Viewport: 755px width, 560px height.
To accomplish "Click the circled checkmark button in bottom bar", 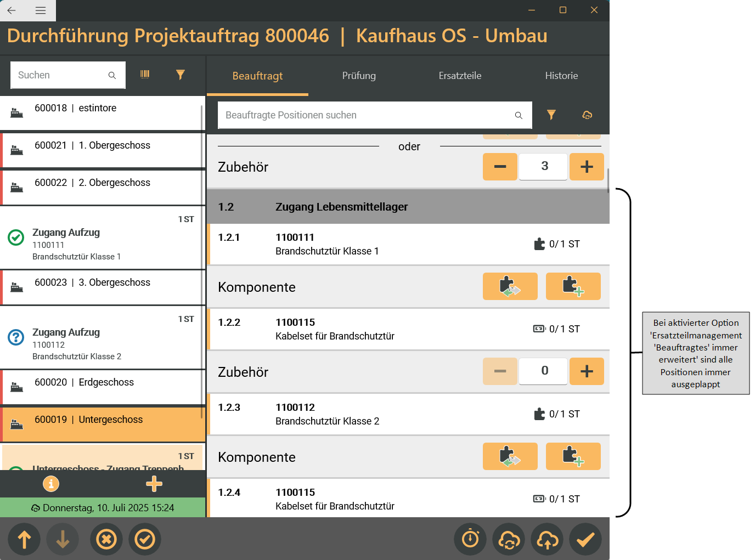I will [145, 539].
